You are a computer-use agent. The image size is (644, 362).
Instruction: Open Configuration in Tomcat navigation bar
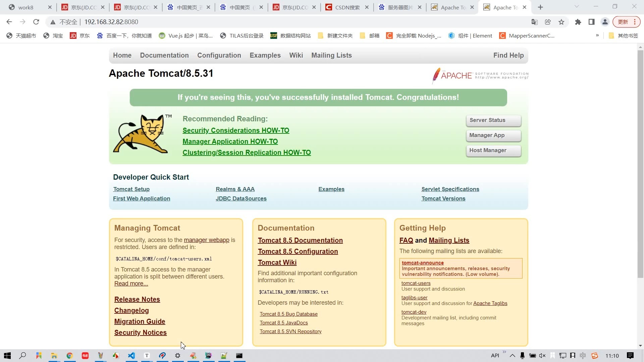[219, 55]
